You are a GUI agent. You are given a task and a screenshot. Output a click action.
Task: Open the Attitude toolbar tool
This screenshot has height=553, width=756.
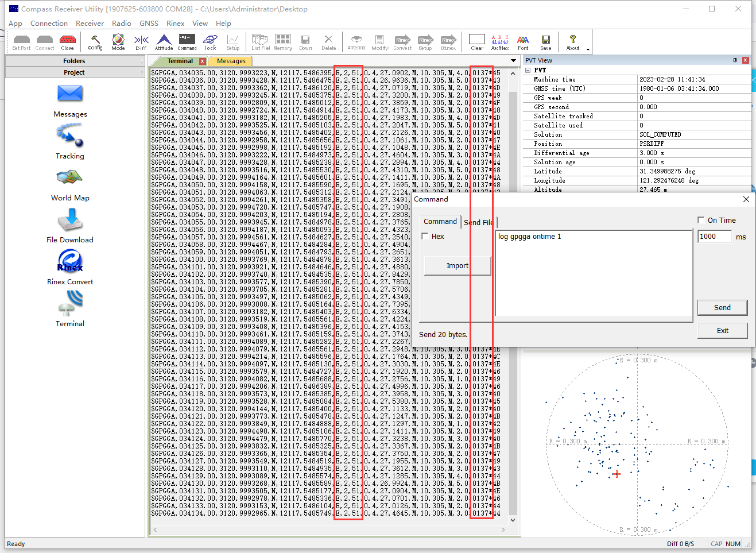coord(164,42)
